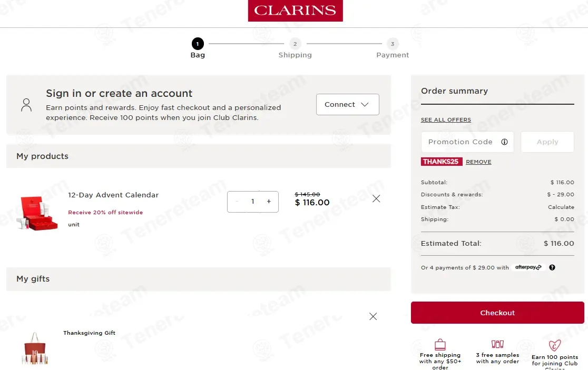This screenshot has height=370, width=588.
Task: Click the free shipping bag icon
Action: click(440, 345)
